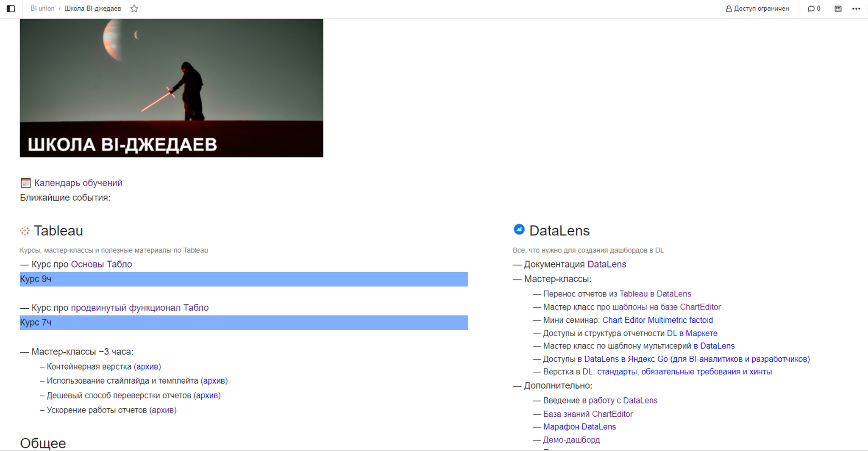Click Ближайшие события: text

point(65,198)
